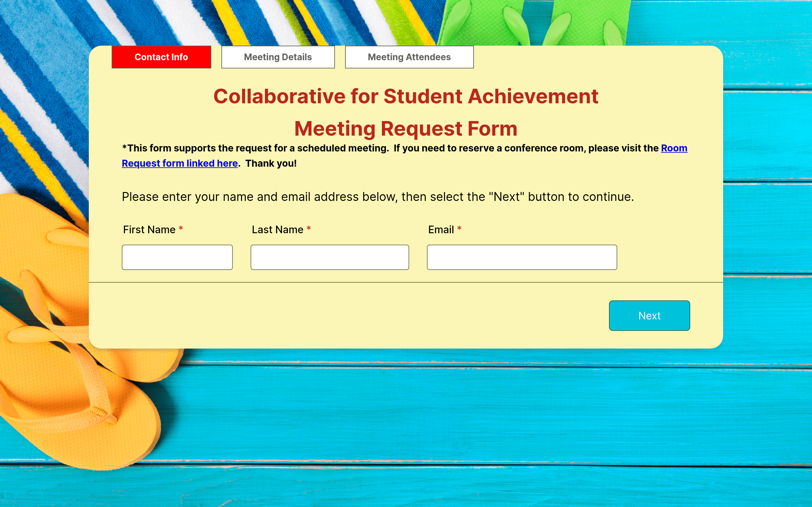The height and width of the screenshot is (507, 812).
Task: Click the 'Room' link text
Action: [x=674, y=148]
